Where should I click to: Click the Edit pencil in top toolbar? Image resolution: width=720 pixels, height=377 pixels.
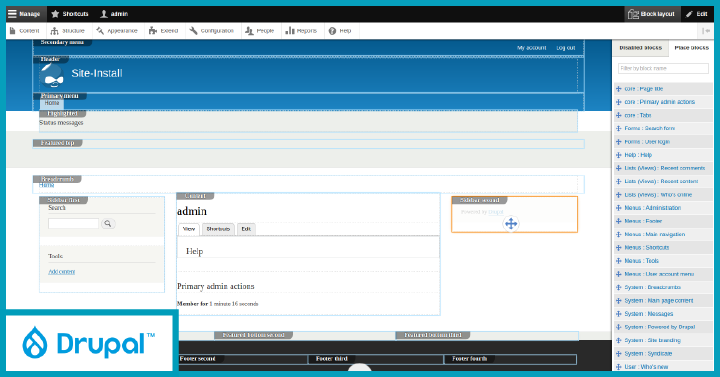tap(697, 14)
